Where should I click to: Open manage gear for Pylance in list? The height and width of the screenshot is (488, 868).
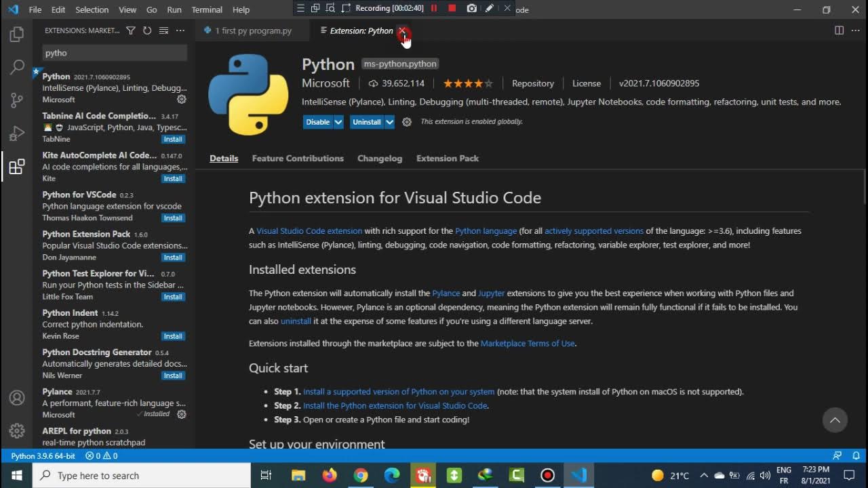(x=181, y=414)
